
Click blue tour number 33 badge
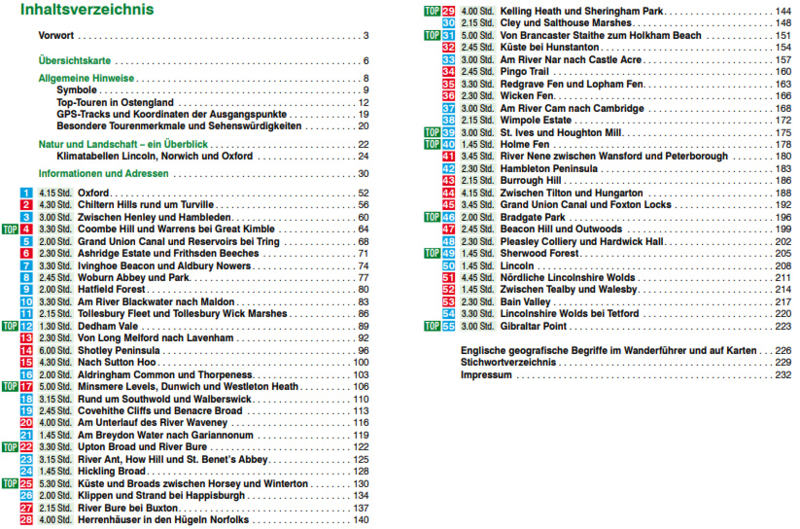pyautogui.click(x=448, y=60)
